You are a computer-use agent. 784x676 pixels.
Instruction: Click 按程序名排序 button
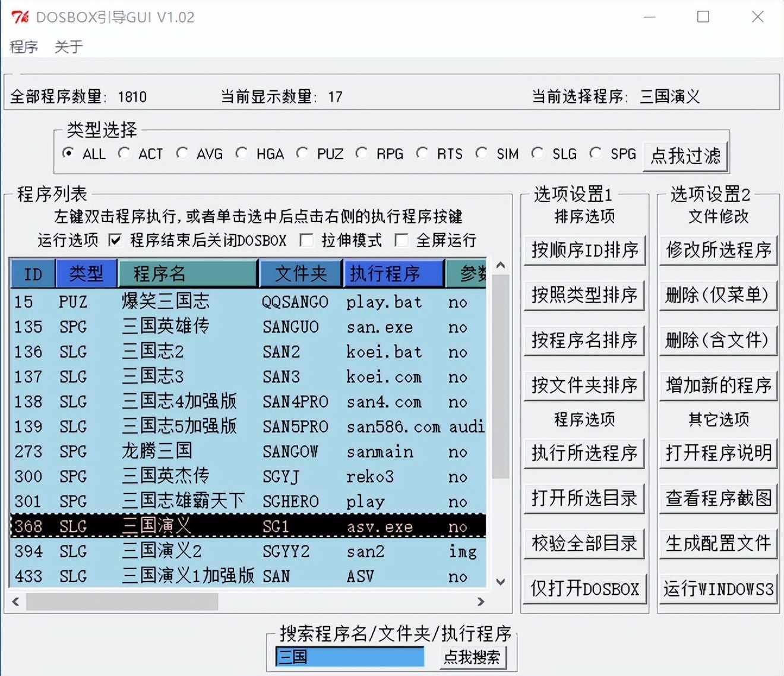pos(584,340)
